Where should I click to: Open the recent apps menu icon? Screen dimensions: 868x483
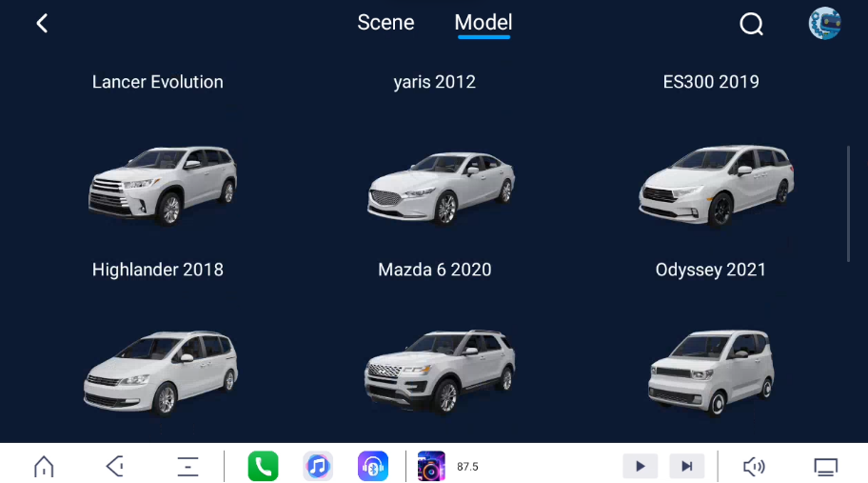pyautogui.click(x=187, y=467)
